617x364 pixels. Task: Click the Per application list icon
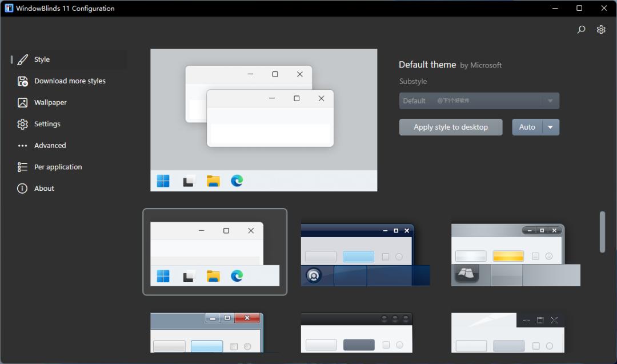coord(22,167)
